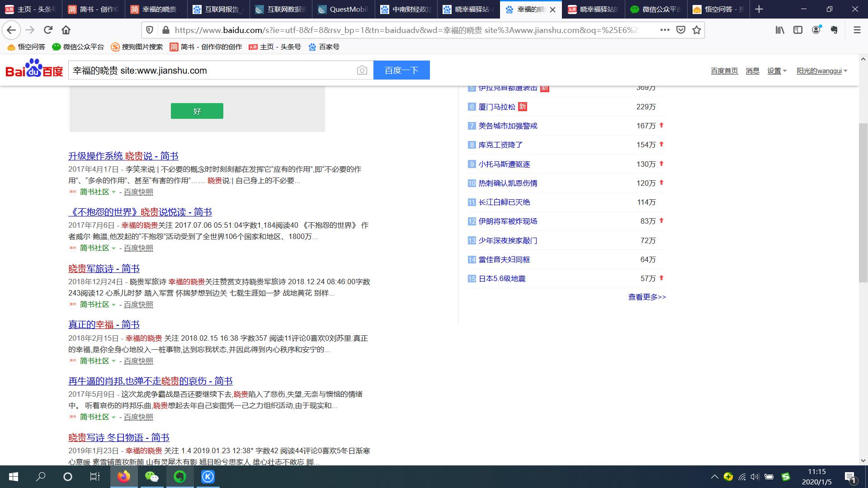Screen dimensions: 868x488
Task: Open page actions three-dot menu
Action: point(665,30)
